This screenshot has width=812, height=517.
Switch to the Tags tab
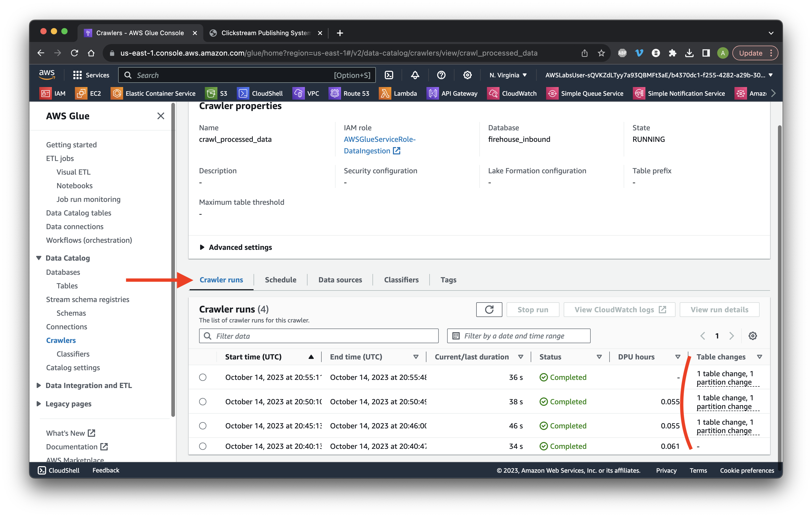click(x=448, y=280)
